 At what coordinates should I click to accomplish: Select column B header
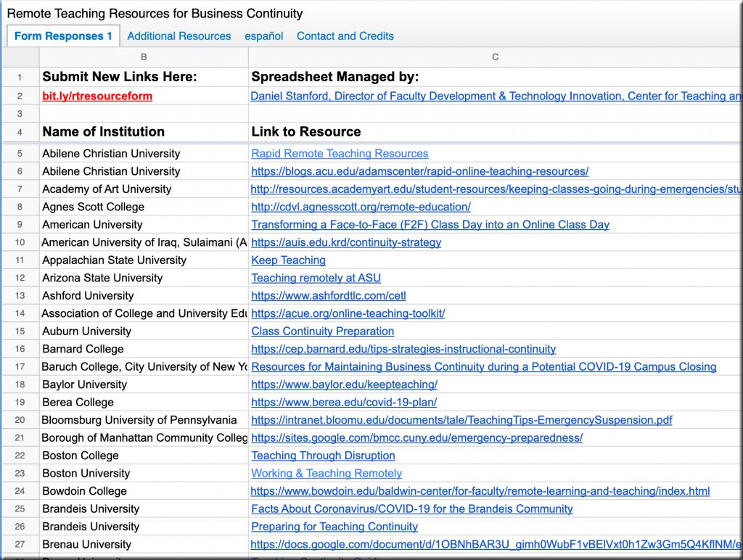[x=144, y=57]
